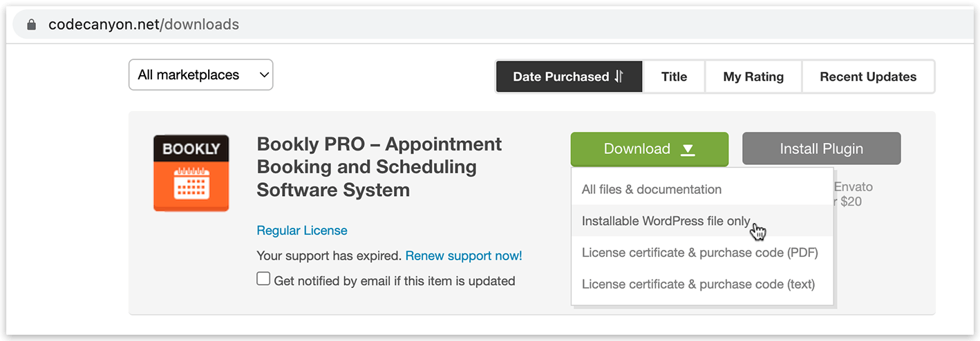980x341 pixels.
Task: Enable email notification for item updates
Action: (x=263, y=279)
